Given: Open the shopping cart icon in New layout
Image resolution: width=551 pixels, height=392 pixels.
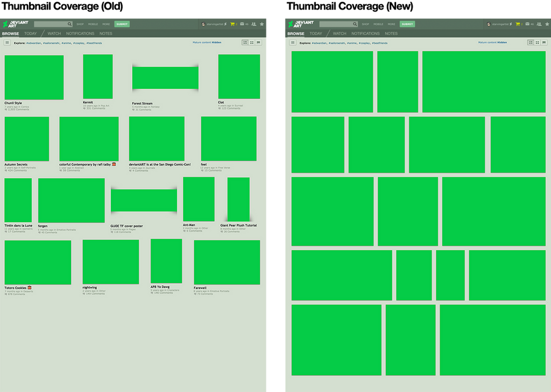Looking at the screenshot, I should 518,24.
